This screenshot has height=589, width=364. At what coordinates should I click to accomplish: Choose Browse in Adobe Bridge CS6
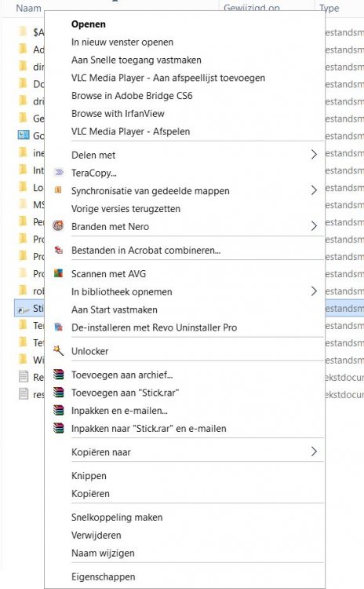(132, 96)
